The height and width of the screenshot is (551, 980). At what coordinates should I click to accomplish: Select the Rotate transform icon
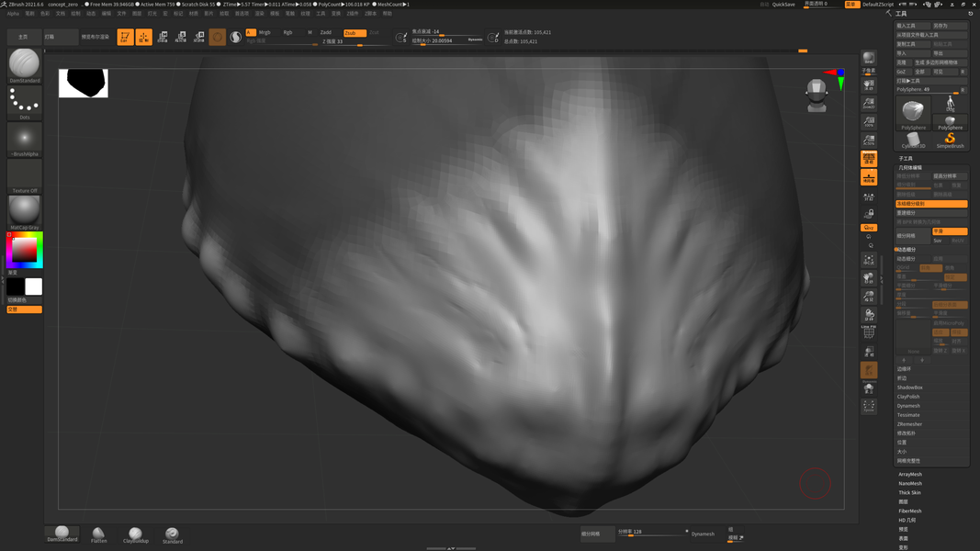tap(198, 37)
